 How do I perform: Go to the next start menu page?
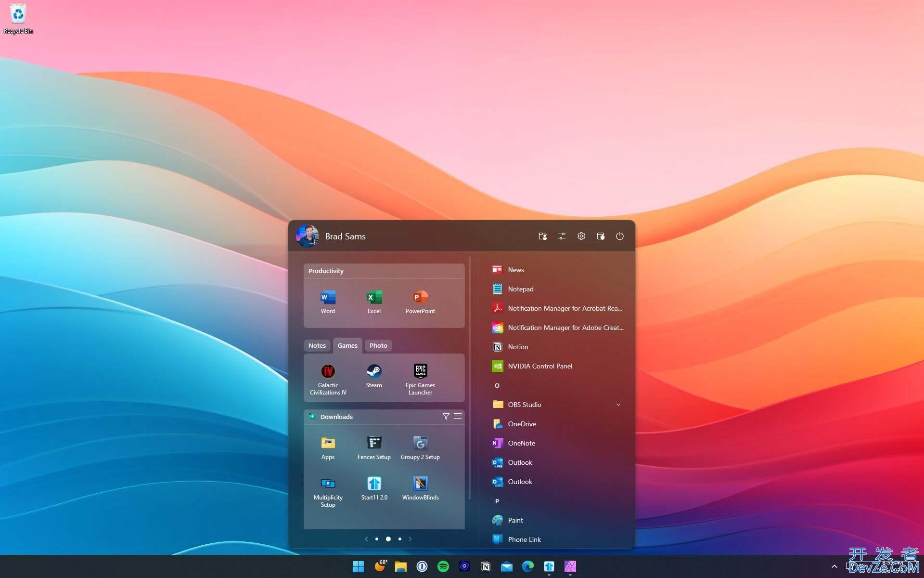[x=410, y=539]
